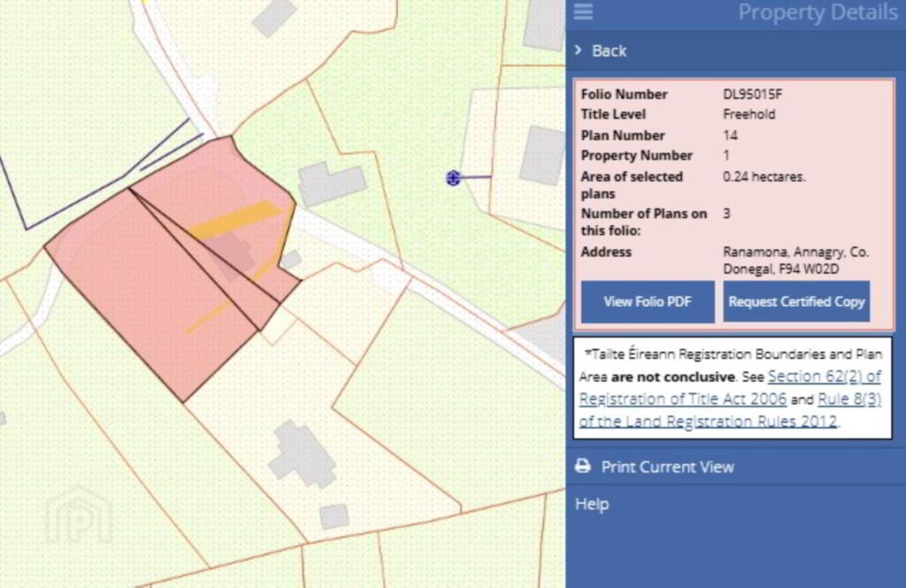Open the Help menu item
The image size is (906, 588).
[592, 504]
